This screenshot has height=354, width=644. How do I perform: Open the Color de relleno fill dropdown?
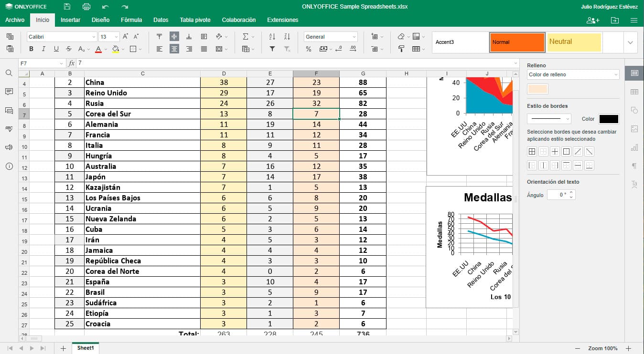(x=573, y=74)
